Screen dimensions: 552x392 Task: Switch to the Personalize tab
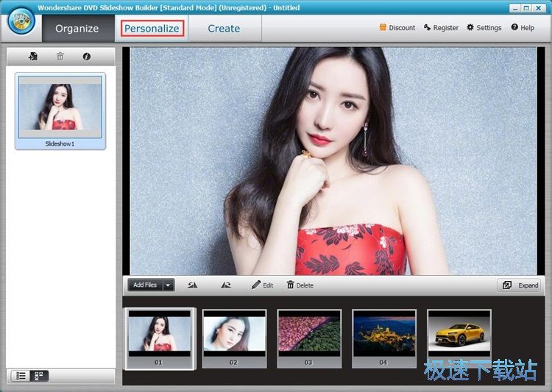coord(152,29)
